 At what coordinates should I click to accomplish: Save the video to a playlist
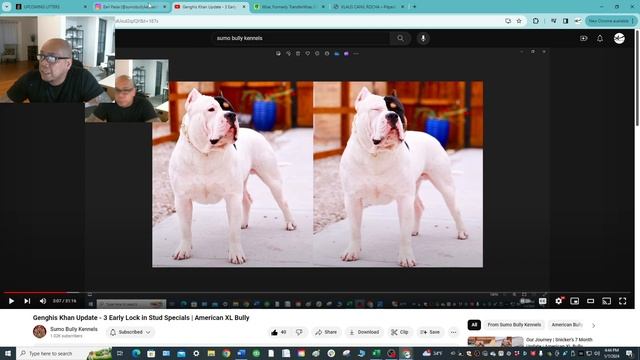(x=430, y=332)
